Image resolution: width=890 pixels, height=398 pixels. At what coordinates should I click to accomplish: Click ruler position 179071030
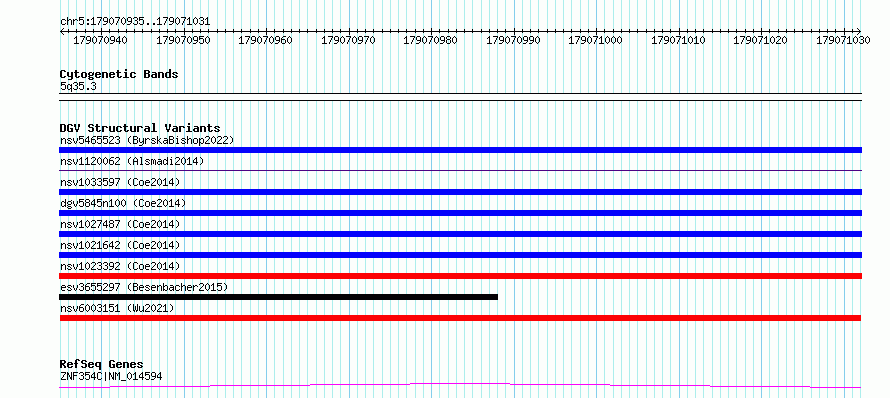[x=843, y=40]
